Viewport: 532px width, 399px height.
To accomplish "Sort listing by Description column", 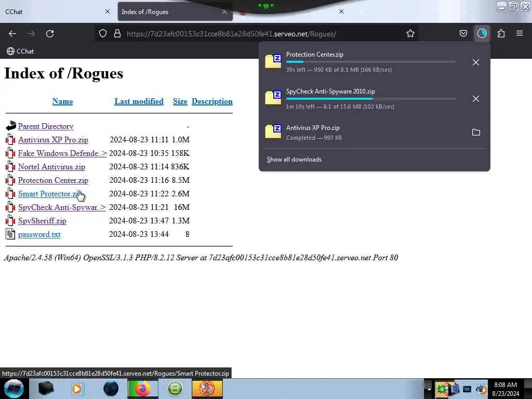I will pos(212,101).
